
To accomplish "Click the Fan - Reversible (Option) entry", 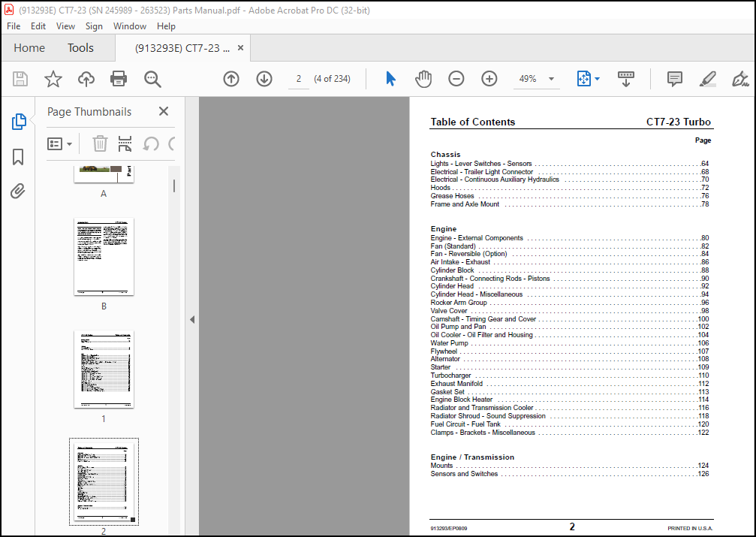I will tap(569, 254).
